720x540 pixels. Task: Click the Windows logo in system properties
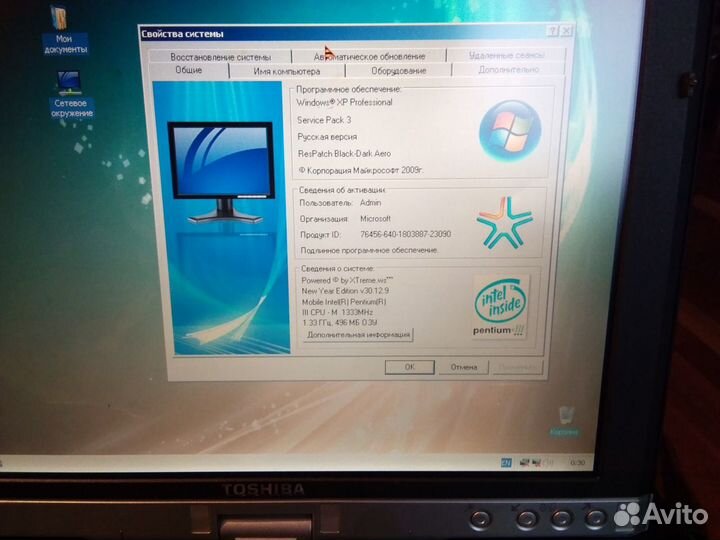point(509,131)
